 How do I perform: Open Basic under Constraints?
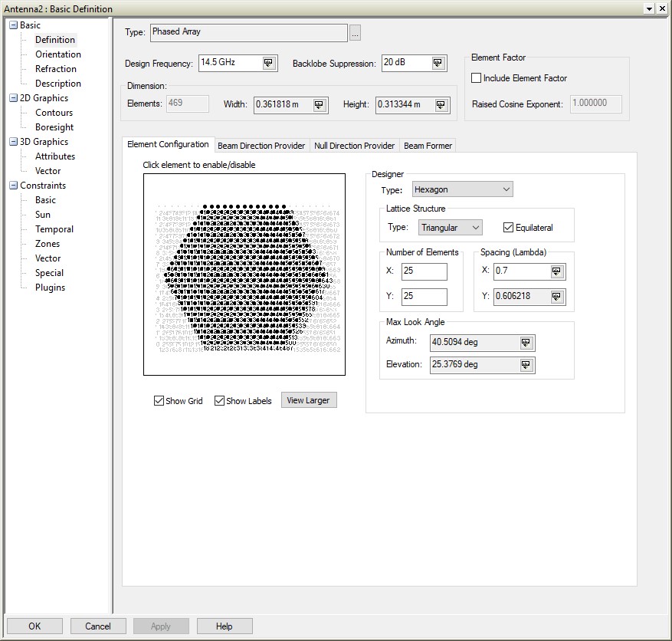click(45, 200)
